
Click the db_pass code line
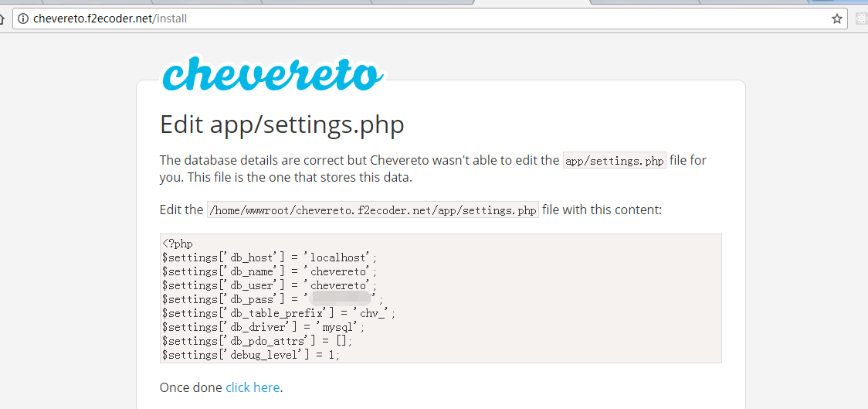click(x=273, y=299)
